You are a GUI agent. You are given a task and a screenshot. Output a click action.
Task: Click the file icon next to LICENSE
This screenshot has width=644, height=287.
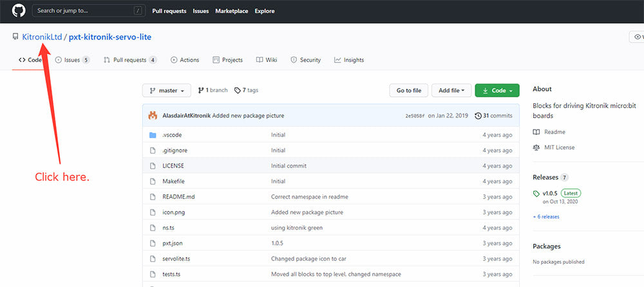tap(153, 166)
